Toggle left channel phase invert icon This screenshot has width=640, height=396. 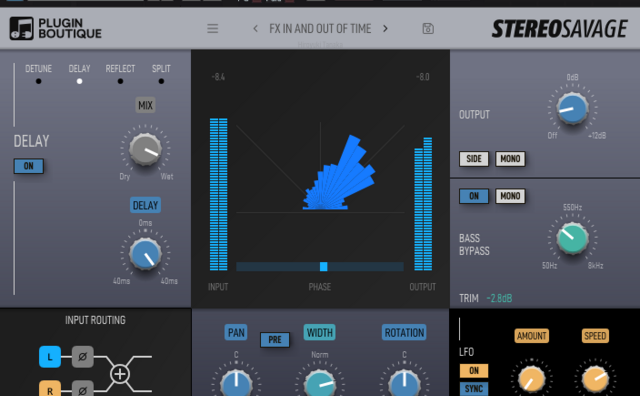point(82,357)
